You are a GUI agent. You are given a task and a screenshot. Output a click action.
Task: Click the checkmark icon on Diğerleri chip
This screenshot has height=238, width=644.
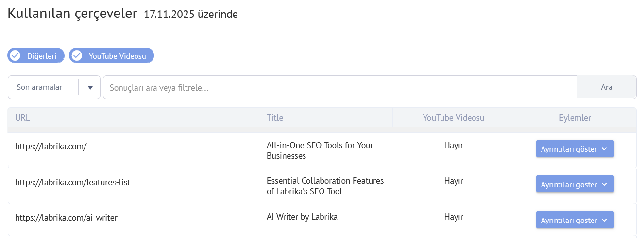(15, 56)
